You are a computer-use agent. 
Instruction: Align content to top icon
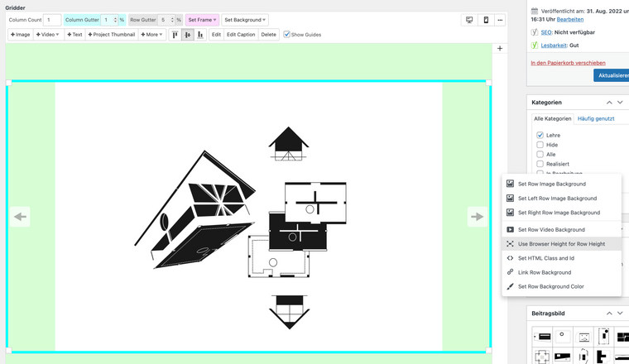pos(175,35)
